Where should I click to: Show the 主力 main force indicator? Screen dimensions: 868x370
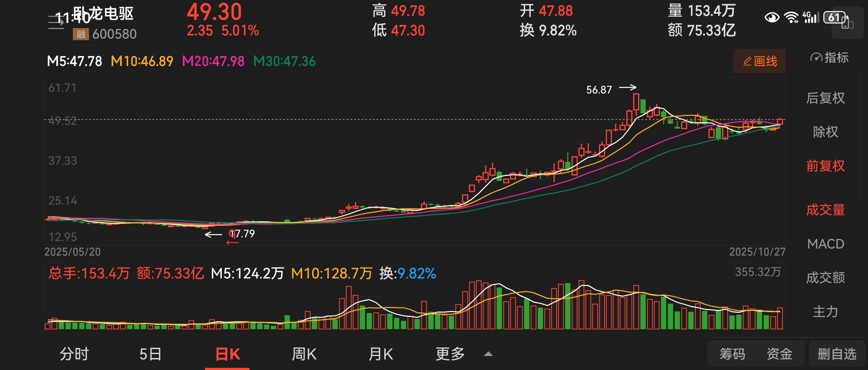point(825,312)
